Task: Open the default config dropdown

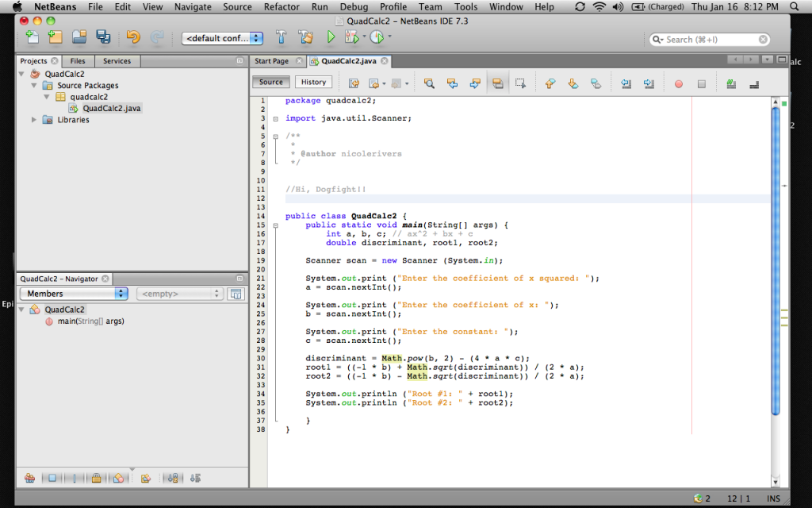Action: (223, 38)
